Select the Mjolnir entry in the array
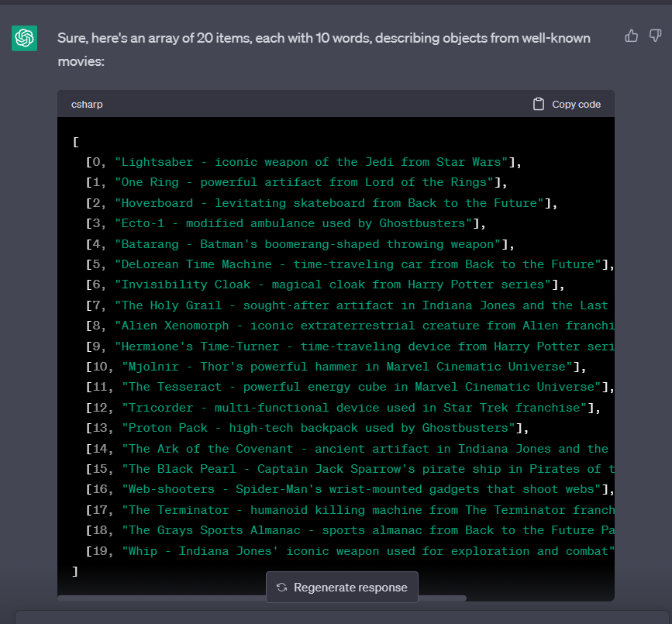The height and width of the screenshot is (624, 672). [333, 366]
